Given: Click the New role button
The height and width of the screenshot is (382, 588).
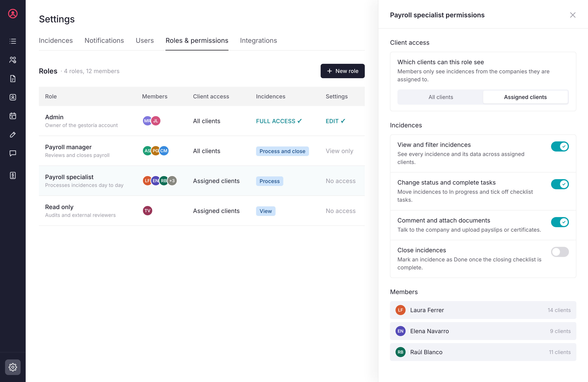Looking at the screenshot, I should [x=342, y=71].
